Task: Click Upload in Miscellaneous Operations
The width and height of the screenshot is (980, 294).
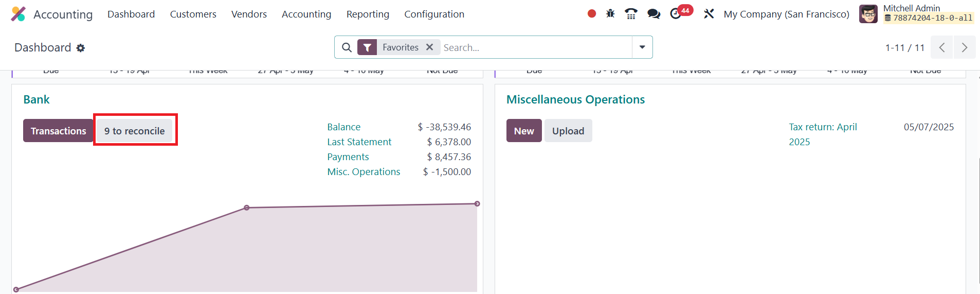Action: pos(568,131)
